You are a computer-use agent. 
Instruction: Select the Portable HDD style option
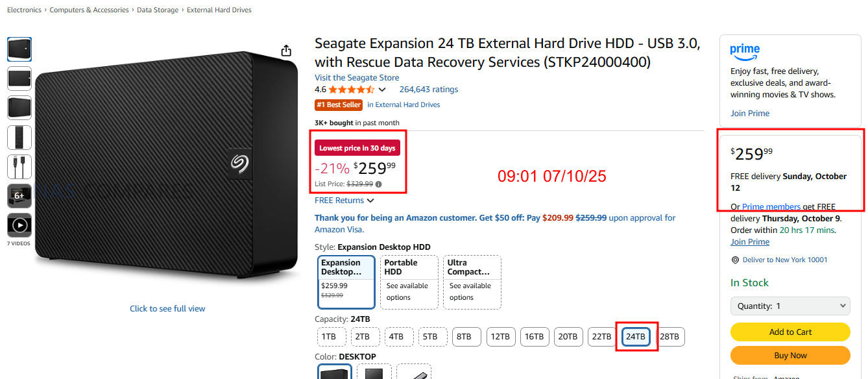[x=409, y=282]
